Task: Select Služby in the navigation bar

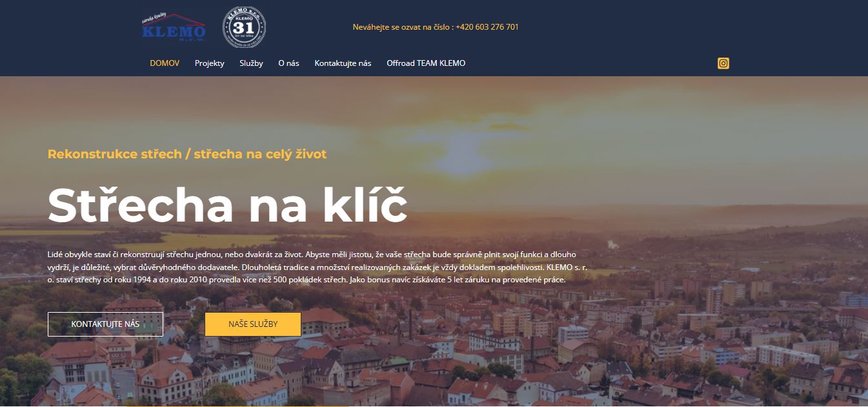Action: pos(251,63)
